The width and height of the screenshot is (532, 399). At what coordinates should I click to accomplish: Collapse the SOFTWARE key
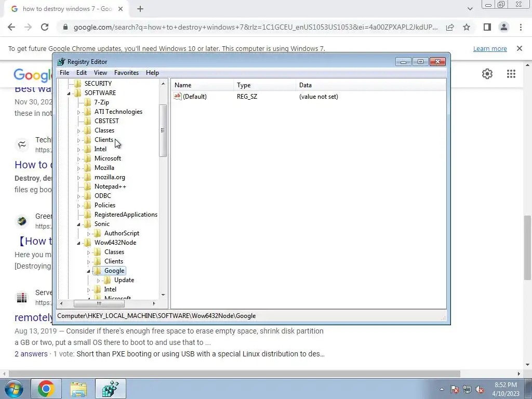(69, 94)
